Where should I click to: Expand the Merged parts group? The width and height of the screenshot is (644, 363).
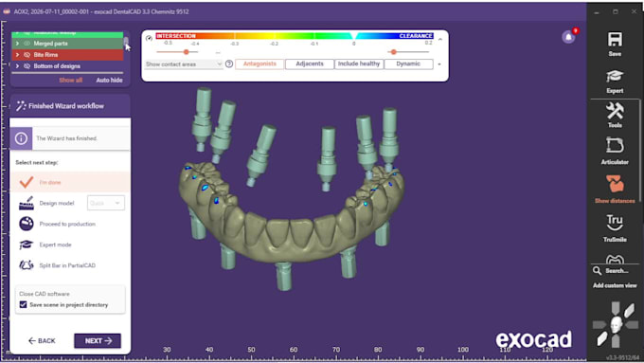tap(17, 44)
